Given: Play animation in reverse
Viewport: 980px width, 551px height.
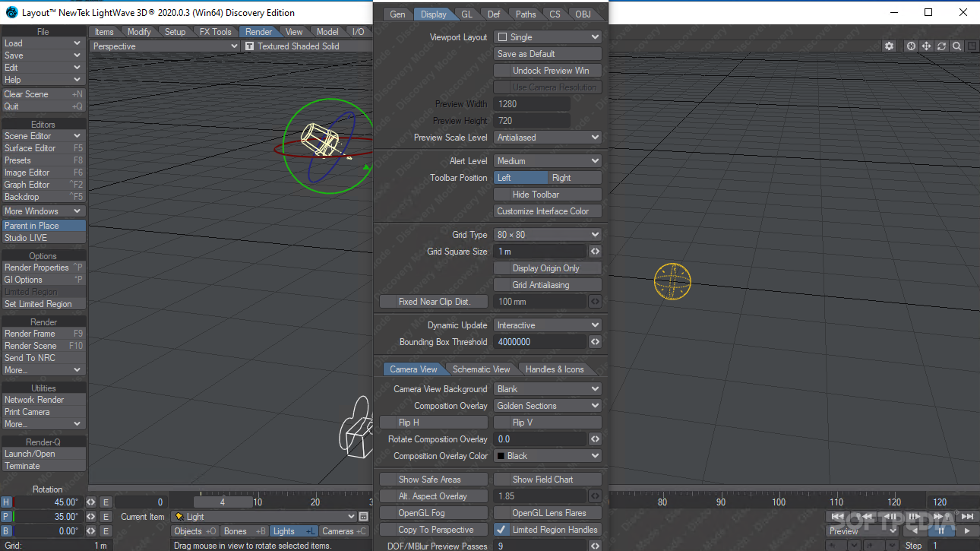Looking at the screenshot, I should (915, 531).
